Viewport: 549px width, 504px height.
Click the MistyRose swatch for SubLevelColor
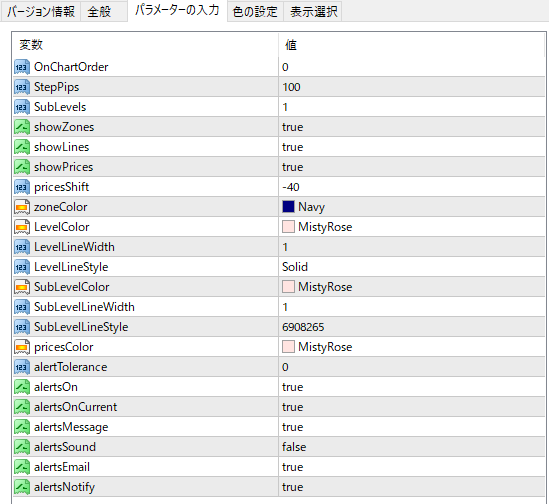coord(288,287)
